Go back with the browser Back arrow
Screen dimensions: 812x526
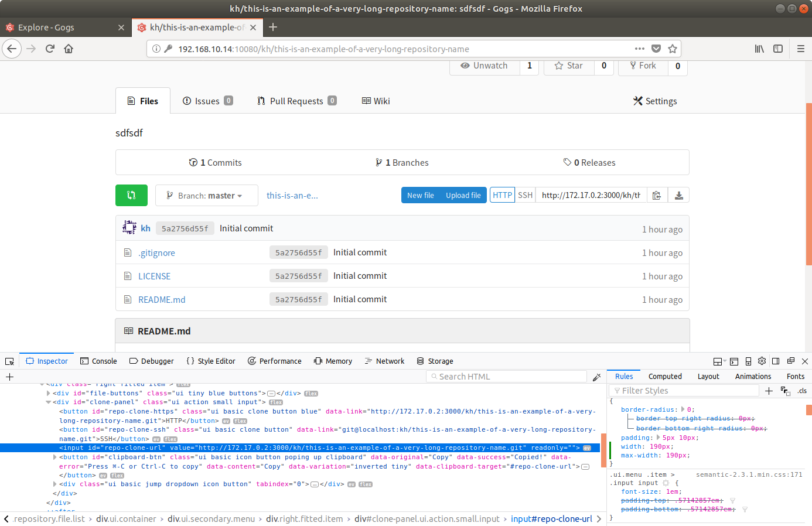(12, 49)
